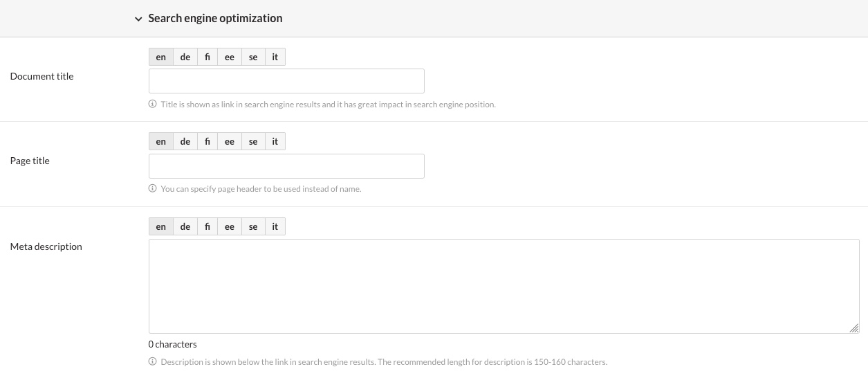This screenshot has height=378, width=868.
Task: Click the info icon under Page title
Action: 153,189
